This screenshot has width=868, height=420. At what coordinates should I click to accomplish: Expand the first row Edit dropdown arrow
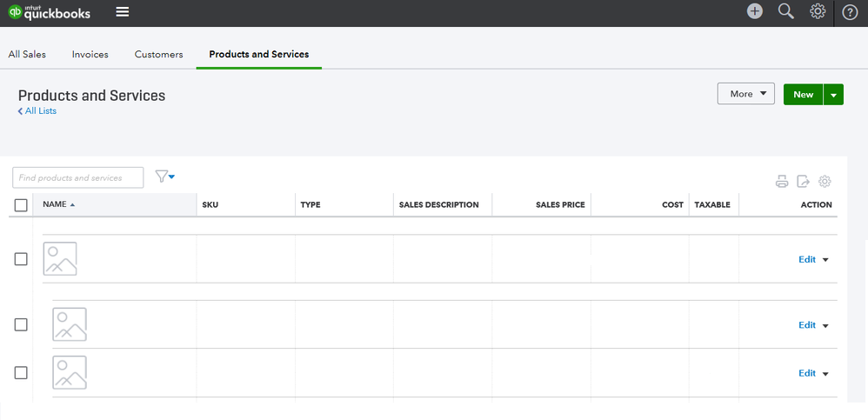point(825,259)
